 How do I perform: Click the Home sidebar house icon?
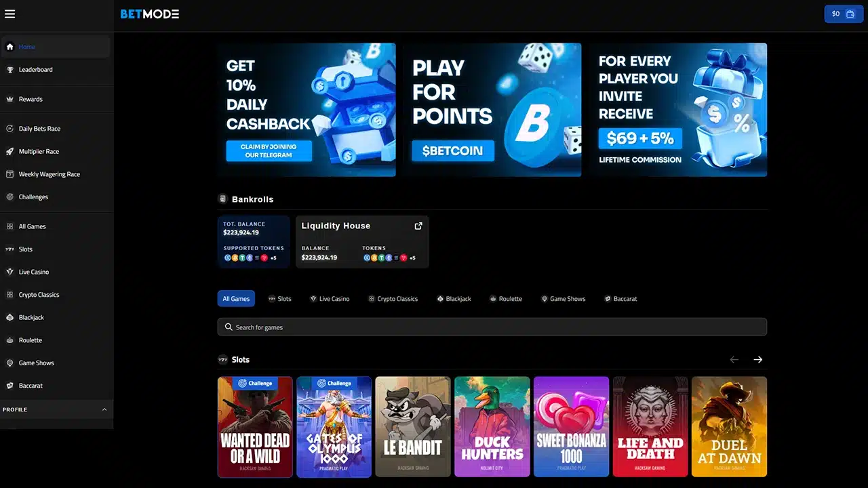(x=9, y=47)
